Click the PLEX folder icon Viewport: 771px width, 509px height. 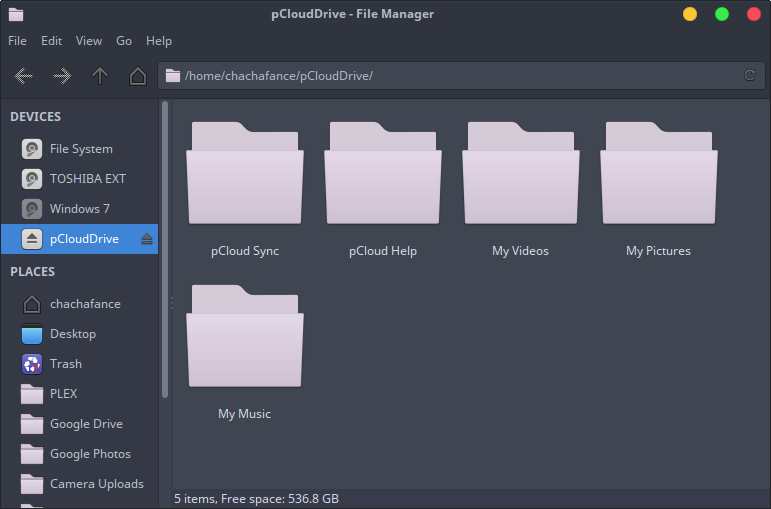pos(32,394)
